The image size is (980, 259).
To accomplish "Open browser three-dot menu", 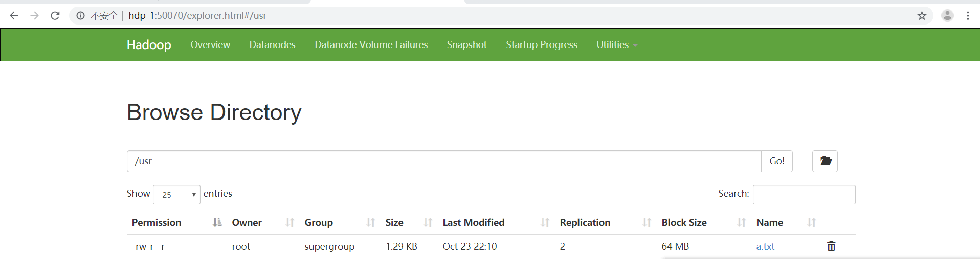I will click(968, 16).
